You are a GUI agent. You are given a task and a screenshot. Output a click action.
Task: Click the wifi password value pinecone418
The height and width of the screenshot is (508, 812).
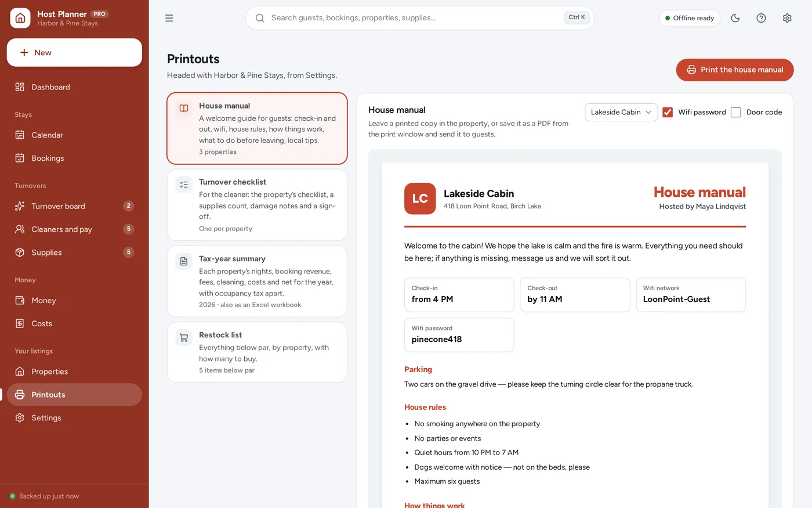pos(437,340)
